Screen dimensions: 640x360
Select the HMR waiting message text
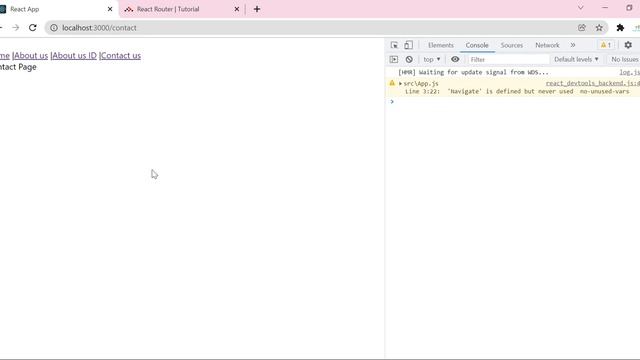pyautogui.click(x=473, y=72)
